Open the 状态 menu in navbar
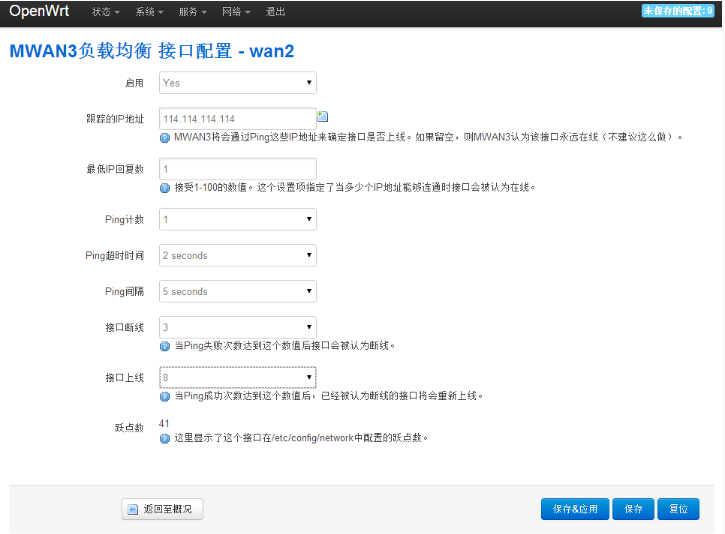Image resolution: width=725 pixels, height=534 pixels. pos(105,12)
